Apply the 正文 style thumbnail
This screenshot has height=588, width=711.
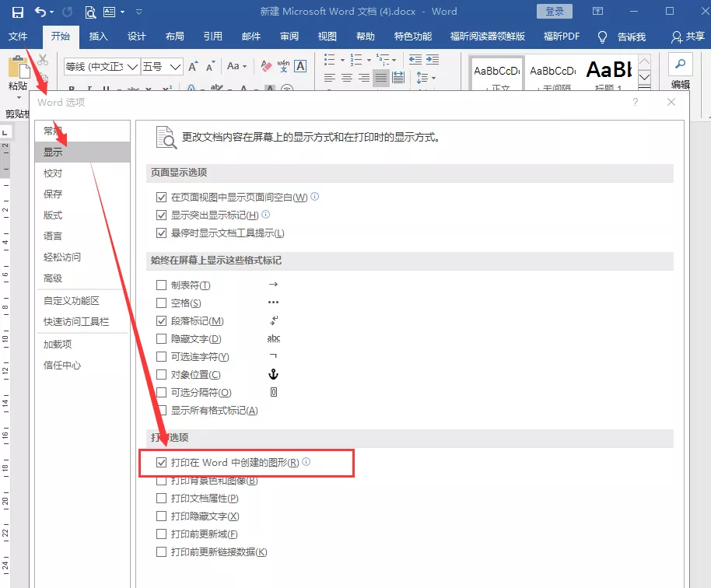click(x=497, y=73)
